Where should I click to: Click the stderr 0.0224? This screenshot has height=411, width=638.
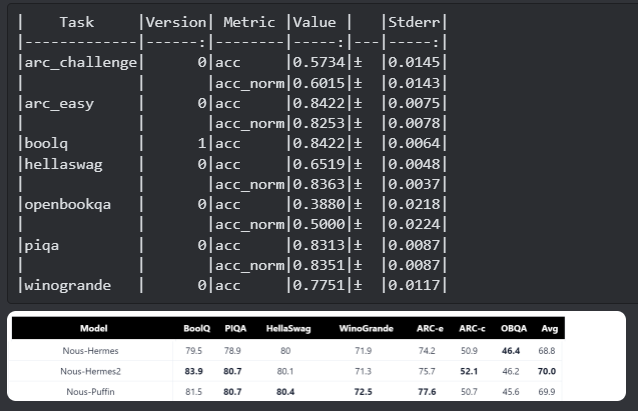[414, 224]
